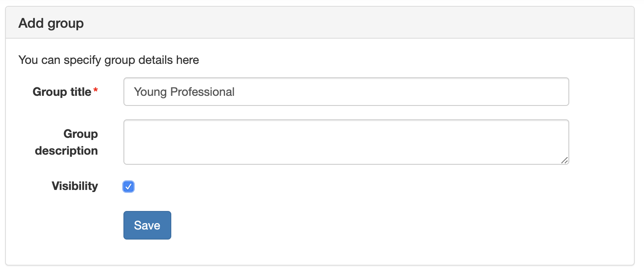Click the word 'group' in the panel heading
The width and height of the screenshot is (644, 274).
pos(65,24)
